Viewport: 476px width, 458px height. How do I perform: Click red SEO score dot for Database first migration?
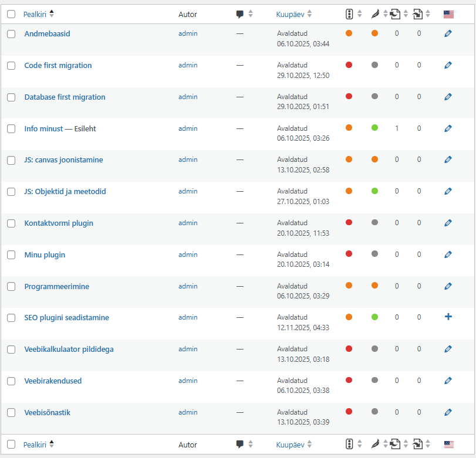[349, 96]
